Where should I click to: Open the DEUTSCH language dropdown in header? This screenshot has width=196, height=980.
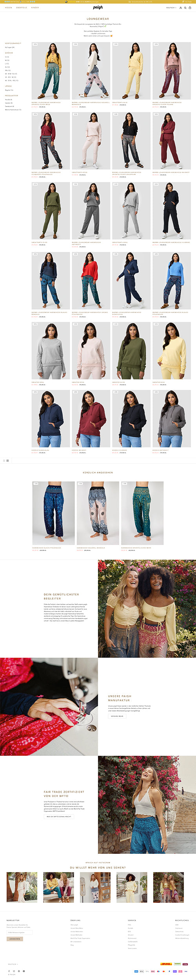171,7
